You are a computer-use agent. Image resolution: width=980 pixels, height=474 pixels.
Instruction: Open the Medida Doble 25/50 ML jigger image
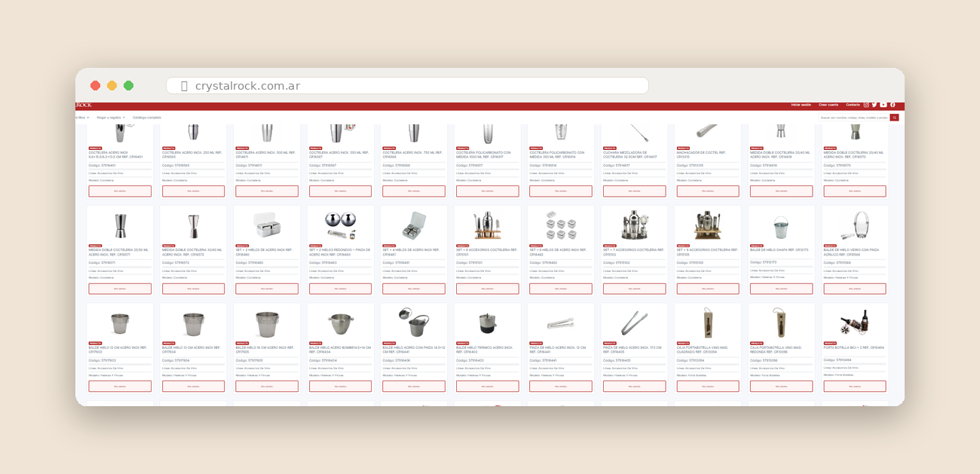pyautogui.click(x=120, y=225)
